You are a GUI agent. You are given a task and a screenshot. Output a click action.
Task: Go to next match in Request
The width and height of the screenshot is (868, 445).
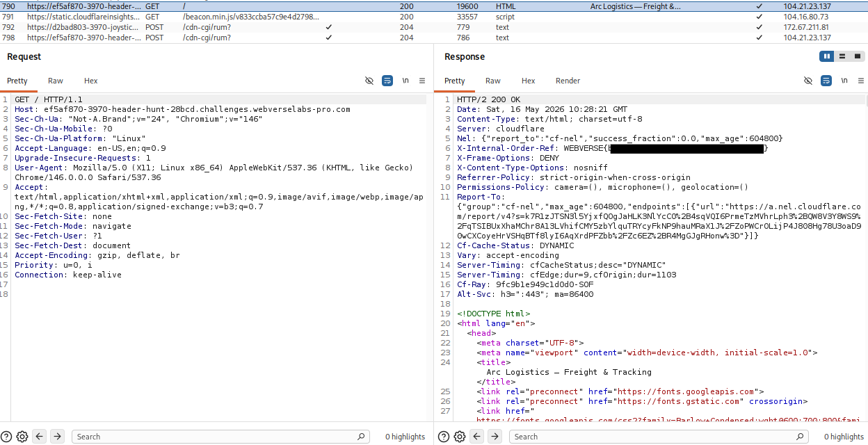[x=58, y=437]
